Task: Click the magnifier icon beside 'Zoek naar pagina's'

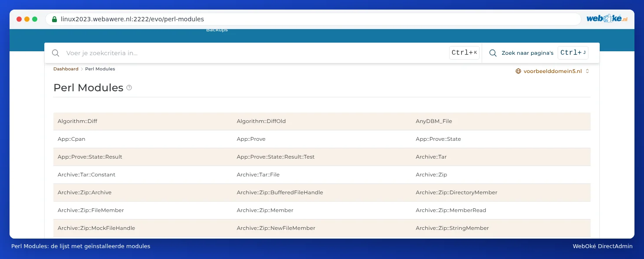Action: 493,53
